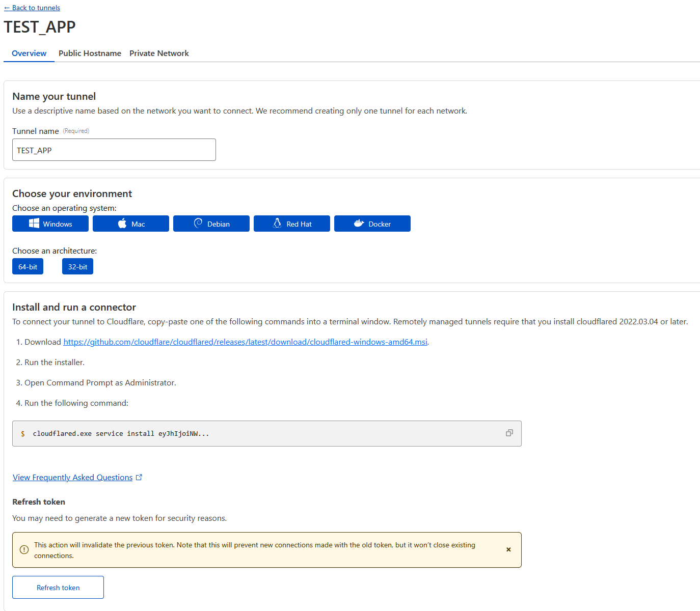The height and width of the screenshot is (611, 700).
Task: Go back to tunnels list
Action: 32,8
